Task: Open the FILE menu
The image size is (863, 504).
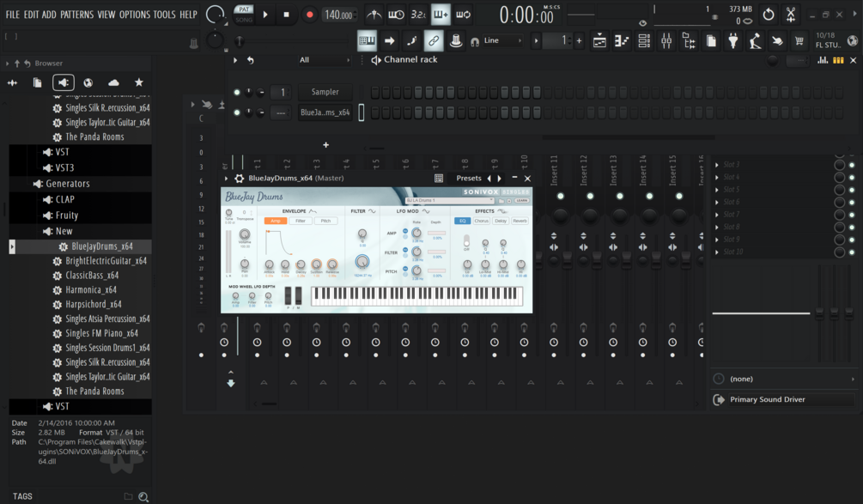Action: 13,15
